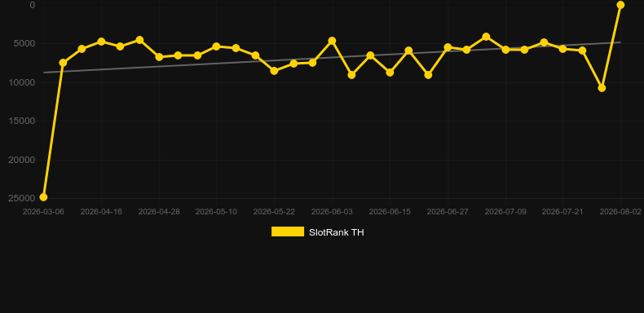Select the peak data point above 2026-06-03

(x=332, y=41)
